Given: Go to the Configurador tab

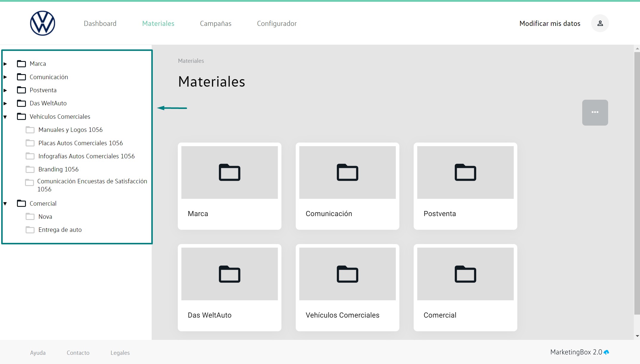Looking at the screenshot, I should [277, 24].
